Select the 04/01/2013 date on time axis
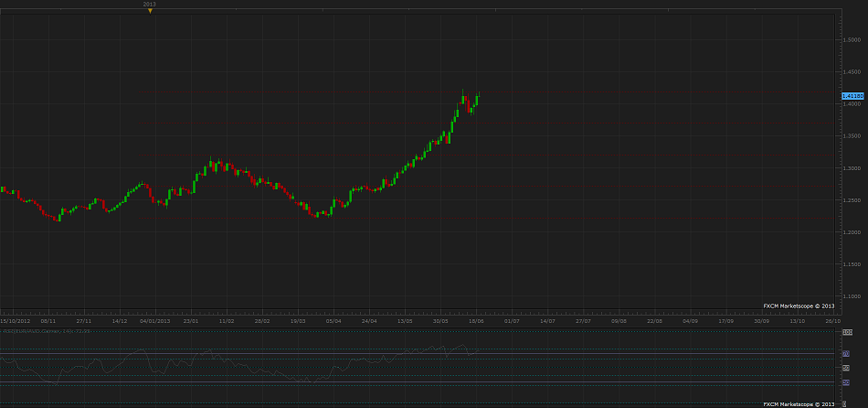The height and width of the screenshot is (408, 868). pos(154,321)
